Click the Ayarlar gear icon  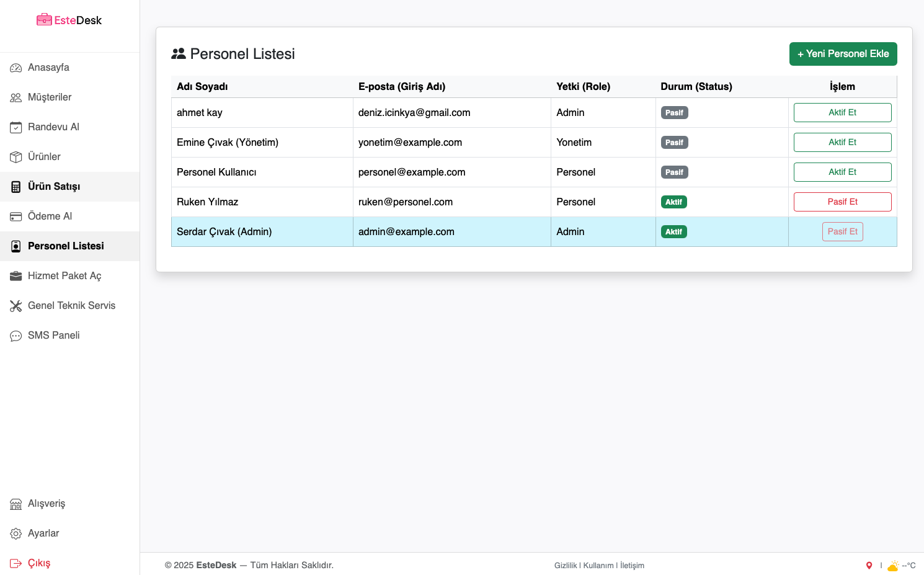[16, 533]
